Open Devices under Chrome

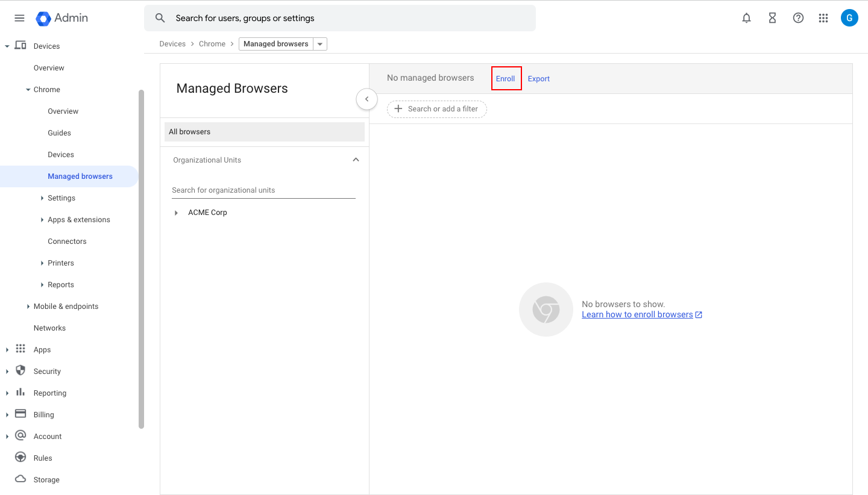pos(61,155)
